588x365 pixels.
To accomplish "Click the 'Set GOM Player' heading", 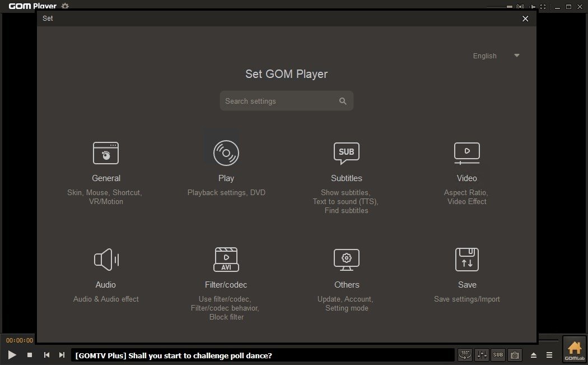I will pyautogui.click(x=287, y=74).
